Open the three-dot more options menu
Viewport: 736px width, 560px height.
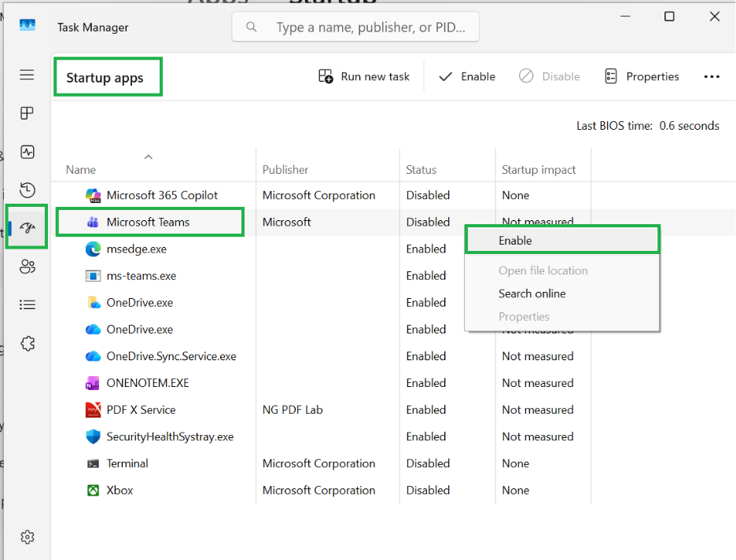coord(712,76)
